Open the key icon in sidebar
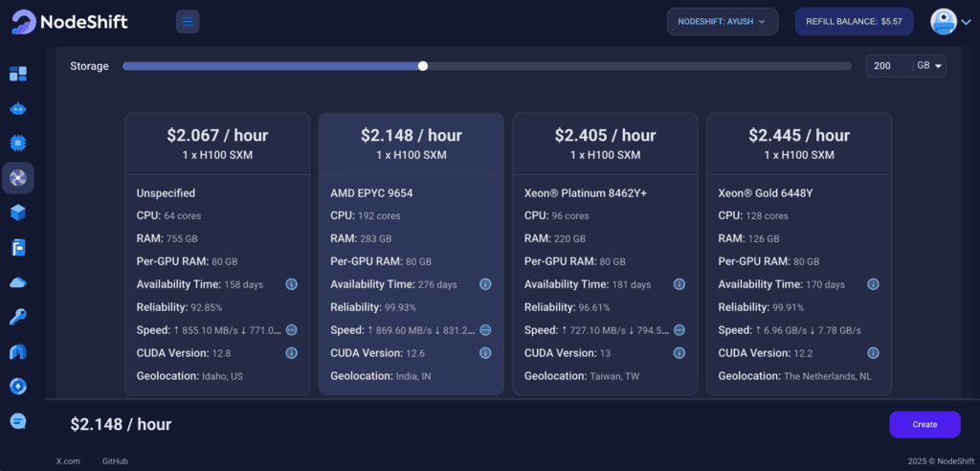 tap(18, 316)
